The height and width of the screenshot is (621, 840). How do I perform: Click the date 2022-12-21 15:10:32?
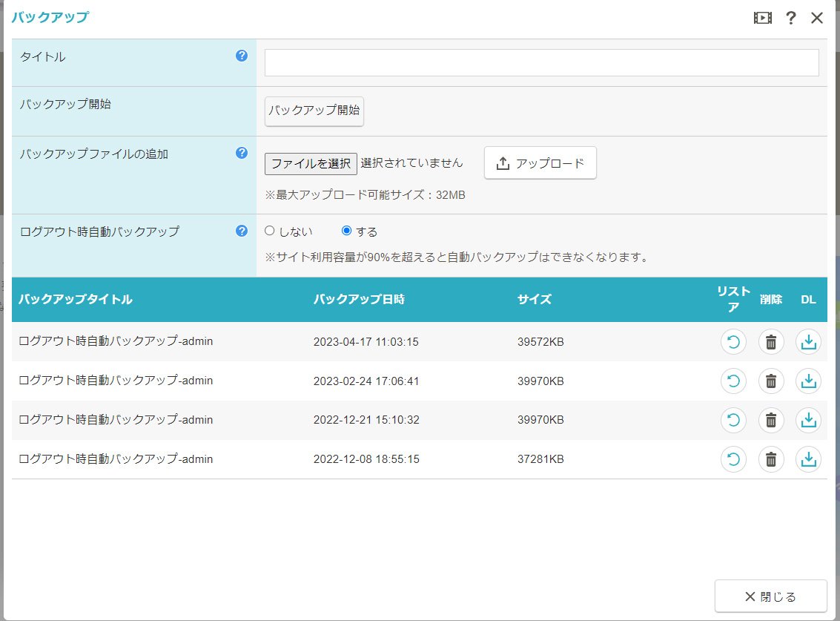click(x=366, y=420)
